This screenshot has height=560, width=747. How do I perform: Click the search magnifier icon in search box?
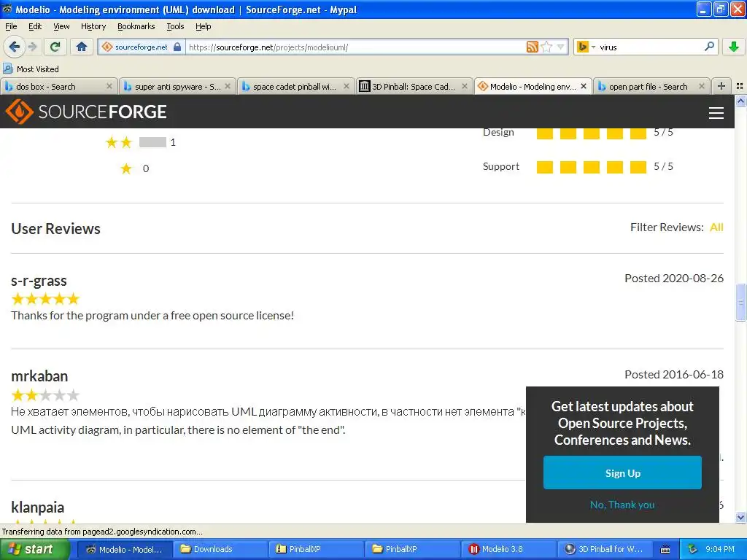[x=709, y=47]
